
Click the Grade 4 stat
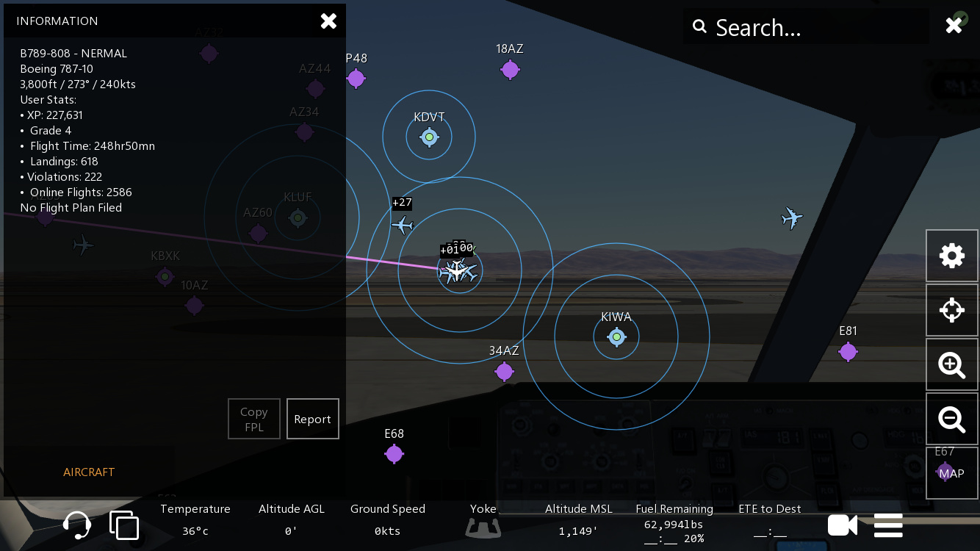(46, 131)
